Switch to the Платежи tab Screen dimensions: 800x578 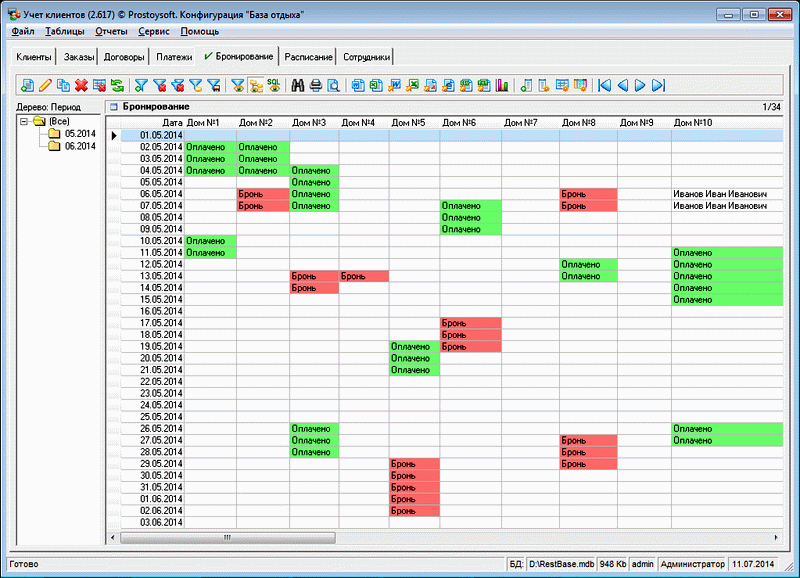point(175,57)
